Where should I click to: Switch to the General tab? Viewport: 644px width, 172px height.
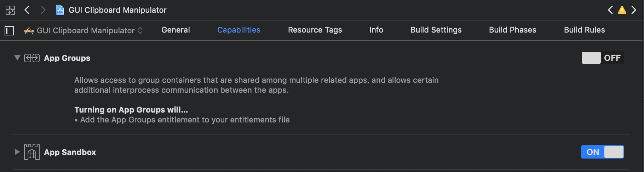pyautogui.click(x=176, y=30)
